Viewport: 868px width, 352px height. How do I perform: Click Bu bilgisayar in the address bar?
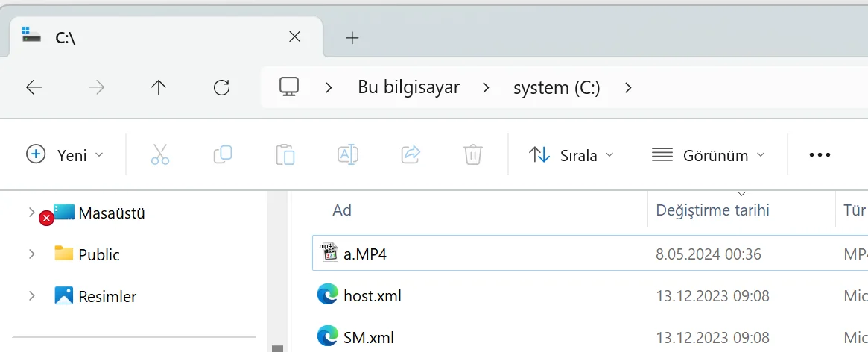coord(408,87)
